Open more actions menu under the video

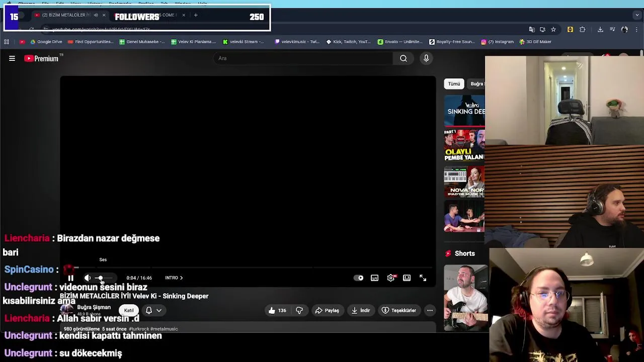click(x=430, y=310)
